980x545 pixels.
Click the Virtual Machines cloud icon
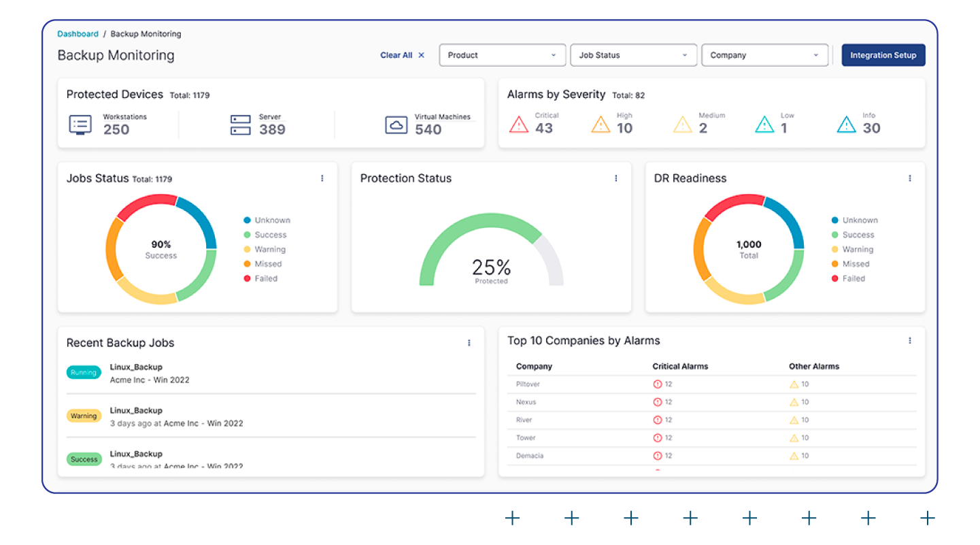point(396,125)
